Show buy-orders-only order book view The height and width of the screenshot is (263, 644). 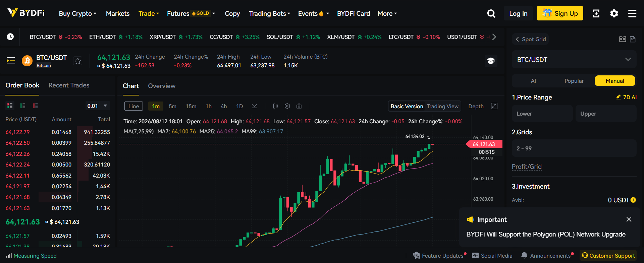(x=23, y=106)
